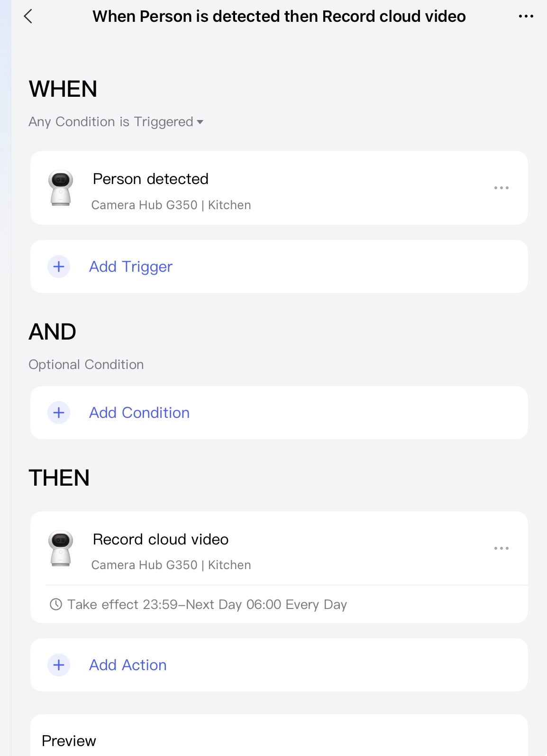This screenshot has width=547, height=756.
Task: Tap the Add Action link
Action: pos(128,665)
